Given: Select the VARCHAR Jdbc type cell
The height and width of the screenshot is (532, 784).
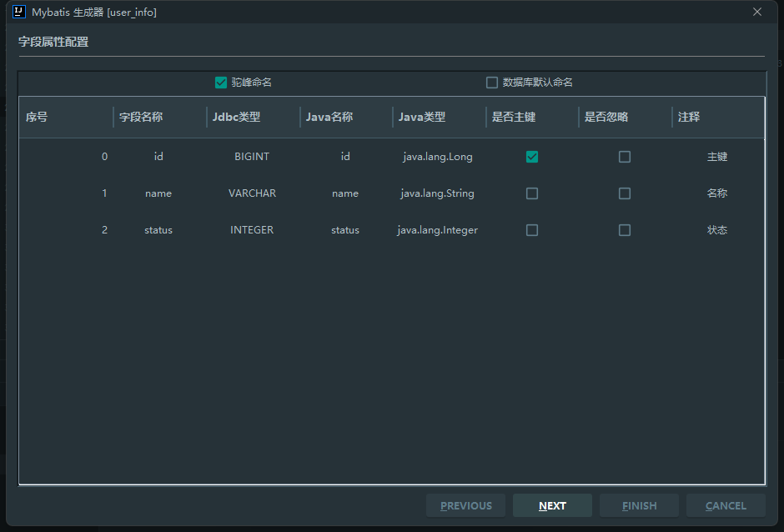Looking at the screenshot, I should (x=252, y=193).
